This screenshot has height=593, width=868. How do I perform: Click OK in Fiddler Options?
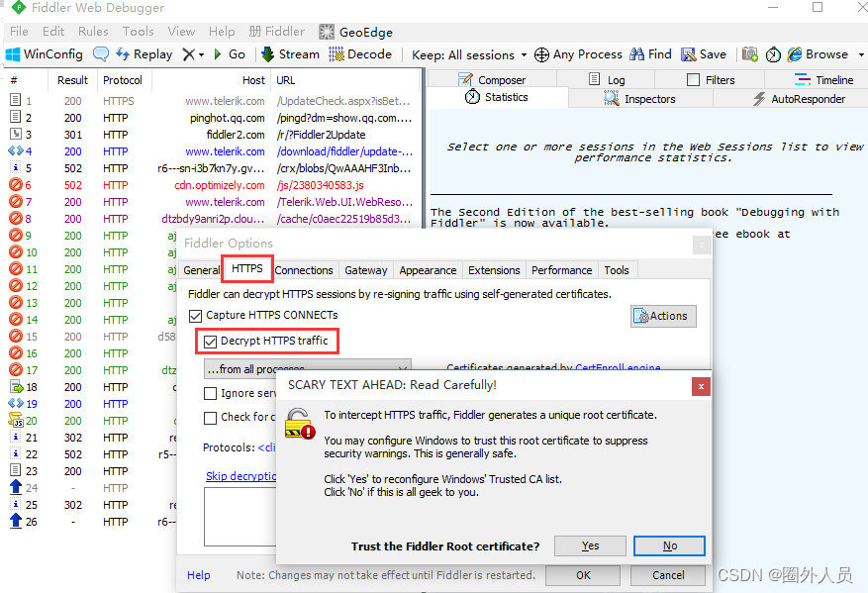pyautogui.click(x=583, y=575)
